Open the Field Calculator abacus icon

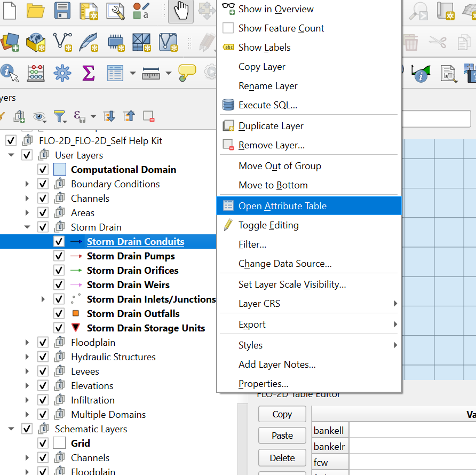(36, 73)
